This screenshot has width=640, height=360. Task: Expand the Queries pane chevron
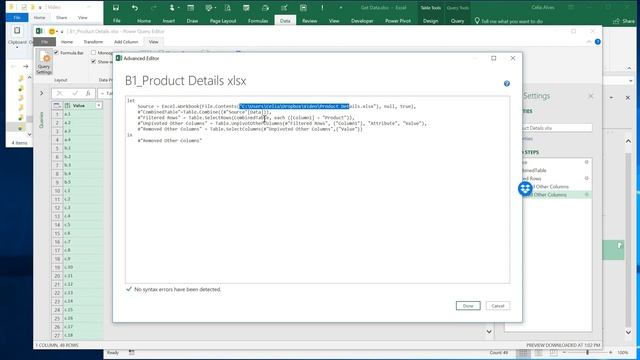click(x=42, y=93)
